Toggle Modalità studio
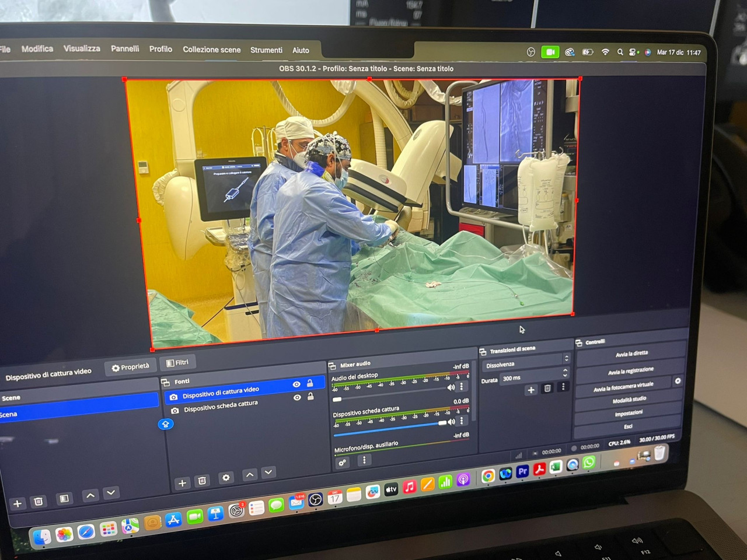The height and width of the screenshot is (560, 747). click(629, 400)
